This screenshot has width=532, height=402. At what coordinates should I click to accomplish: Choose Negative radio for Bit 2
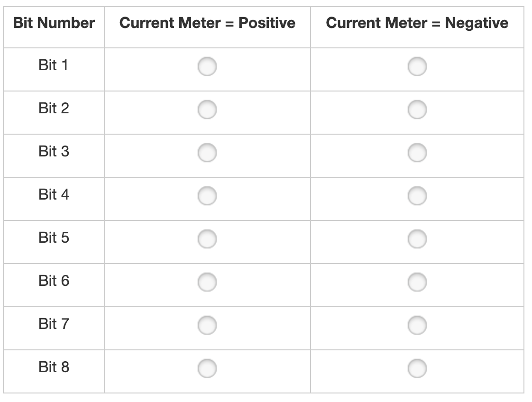click(417, 110)
